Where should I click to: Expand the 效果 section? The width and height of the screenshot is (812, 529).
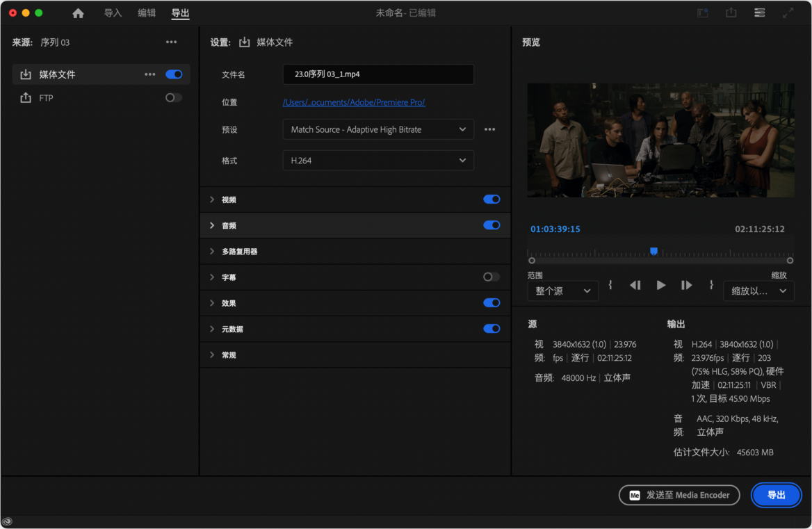click(212, 303)
